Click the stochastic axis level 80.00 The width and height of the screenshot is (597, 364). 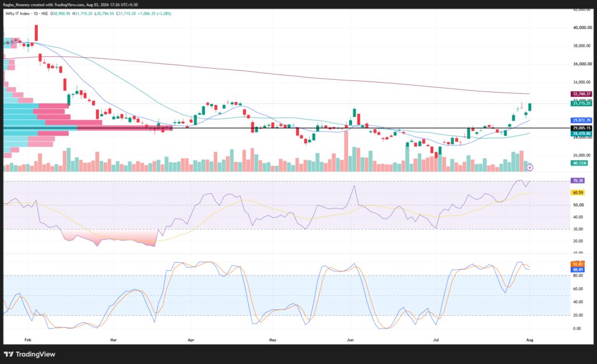pos(578,275)
